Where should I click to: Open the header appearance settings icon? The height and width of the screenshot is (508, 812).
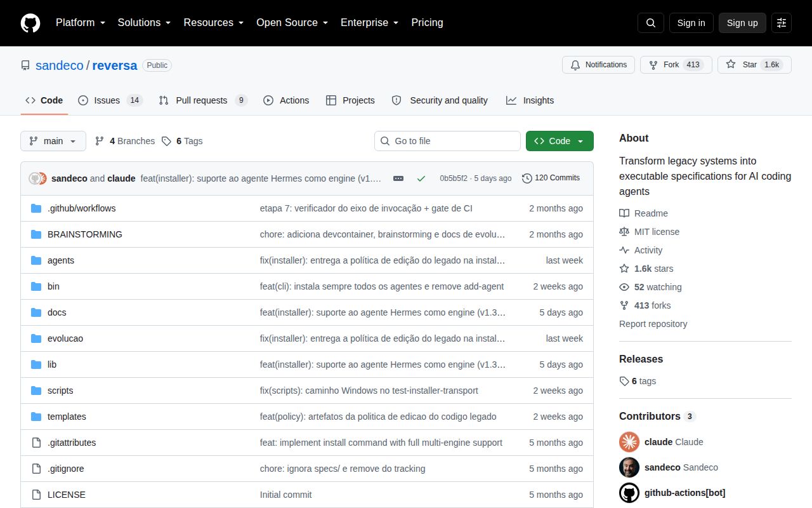pyautogui.click(x=782, y=23)
